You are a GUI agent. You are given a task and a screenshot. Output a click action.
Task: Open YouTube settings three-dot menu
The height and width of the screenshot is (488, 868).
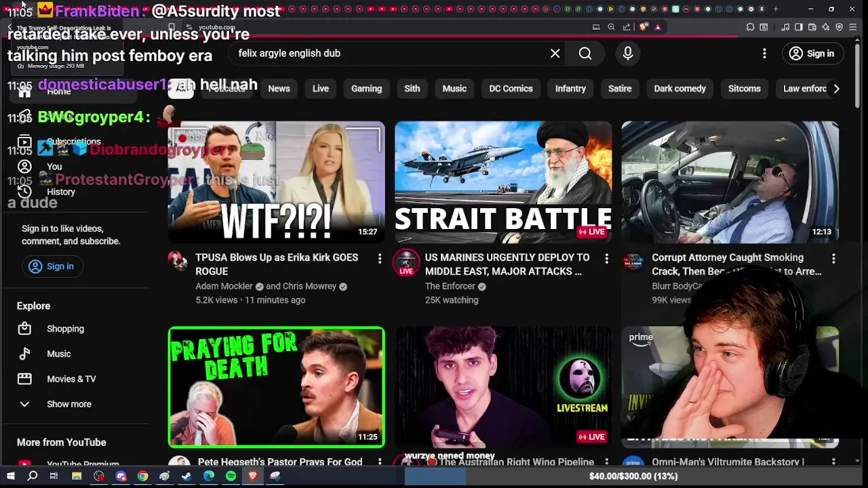click(764, 54)
